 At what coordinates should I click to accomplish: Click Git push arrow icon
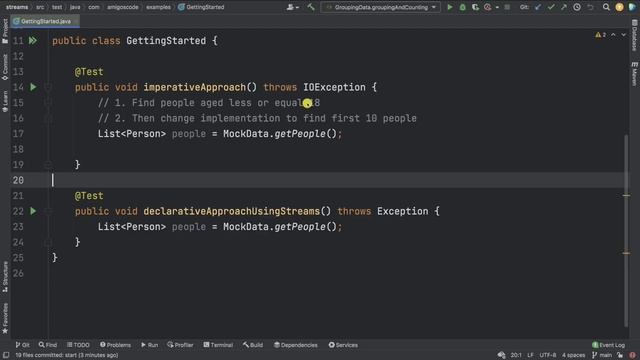564,7
